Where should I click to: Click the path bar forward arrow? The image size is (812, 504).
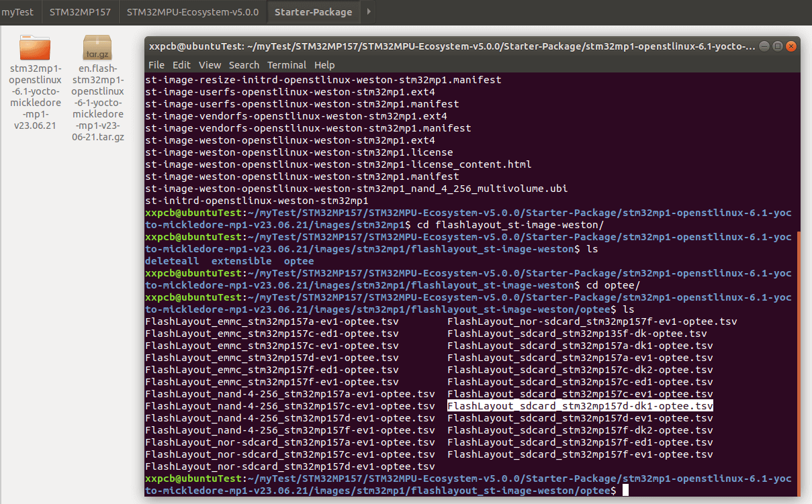[x=369, y=12]
